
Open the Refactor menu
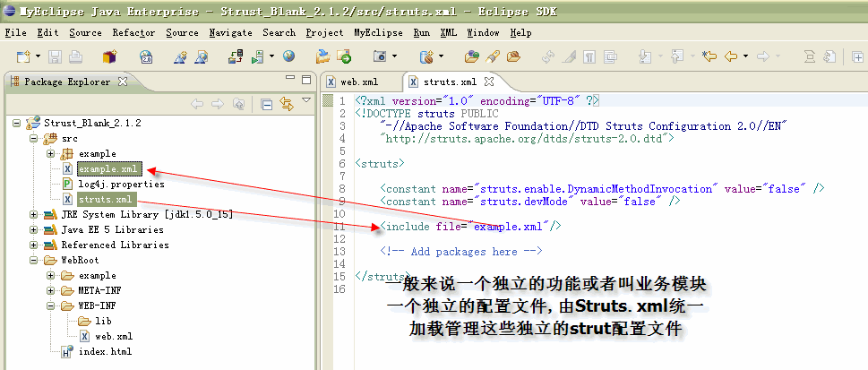click(x=134, y=32)
